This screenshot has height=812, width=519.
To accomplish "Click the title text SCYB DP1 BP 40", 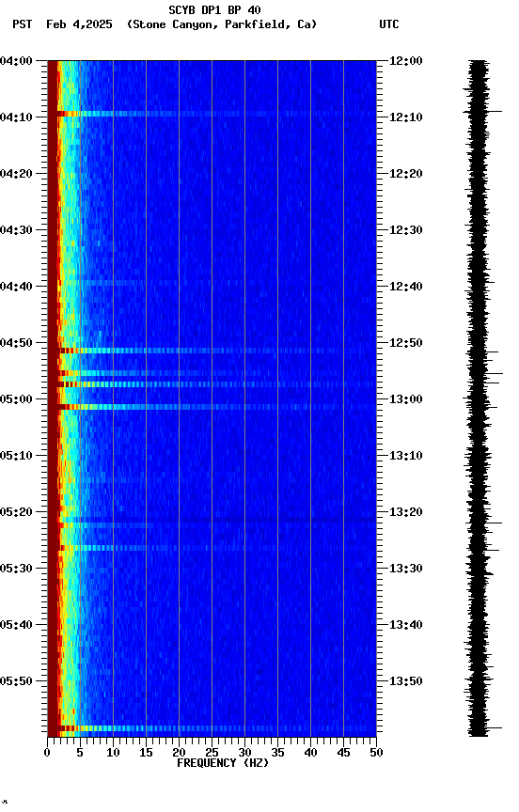I will pos(214,10).
